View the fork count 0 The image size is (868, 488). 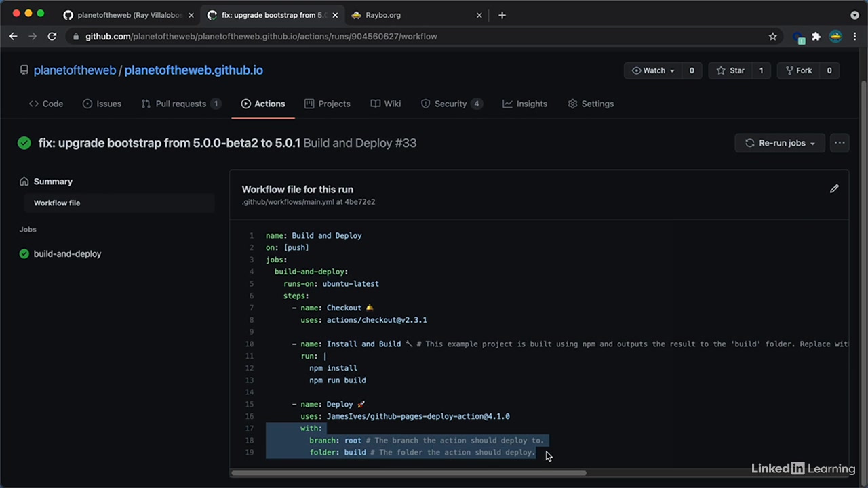click(829, 70)
